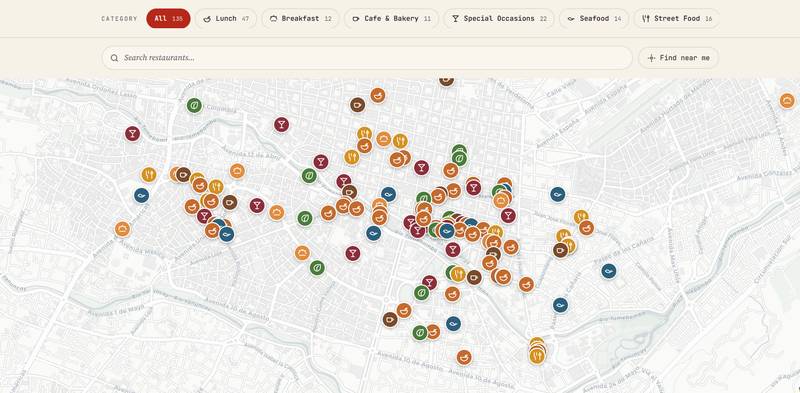
Task: Open the southernmost brown coffee-cup marker
Action: coord(390,320)
